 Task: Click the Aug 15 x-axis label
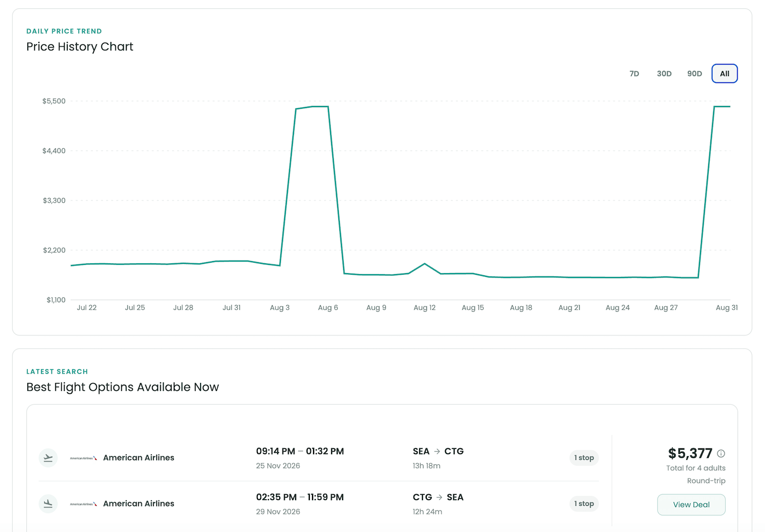[473, 308]
